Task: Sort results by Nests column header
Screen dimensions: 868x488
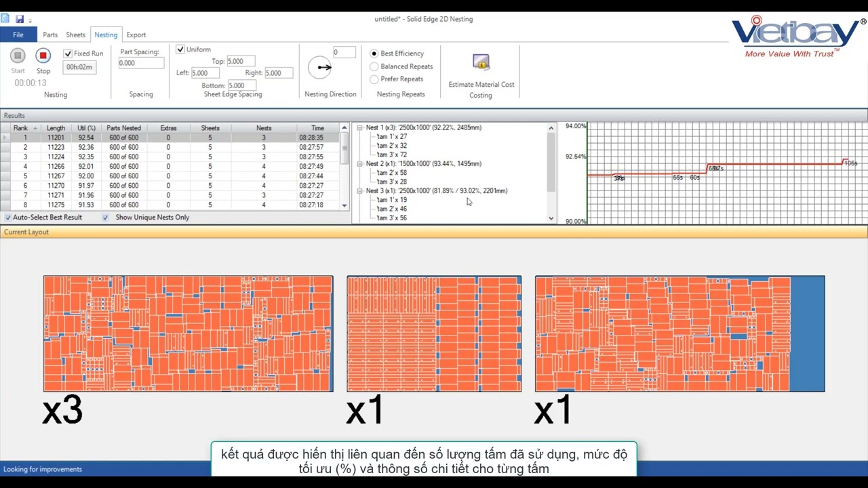Action: coord(264,128)
